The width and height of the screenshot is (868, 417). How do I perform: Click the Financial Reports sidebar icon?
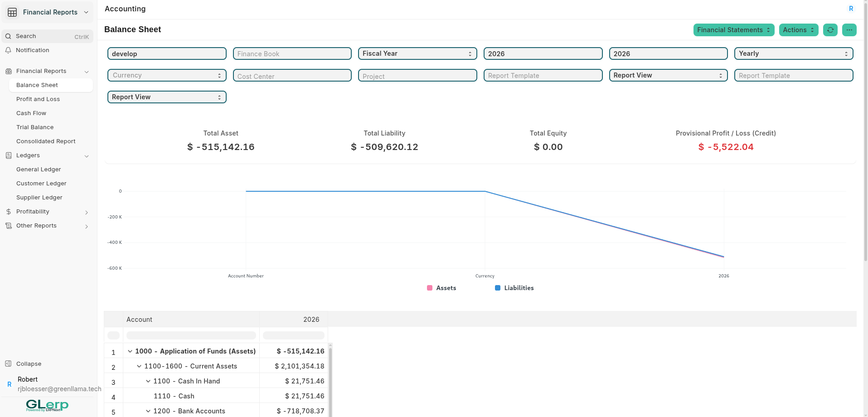[x=8, y=71]
